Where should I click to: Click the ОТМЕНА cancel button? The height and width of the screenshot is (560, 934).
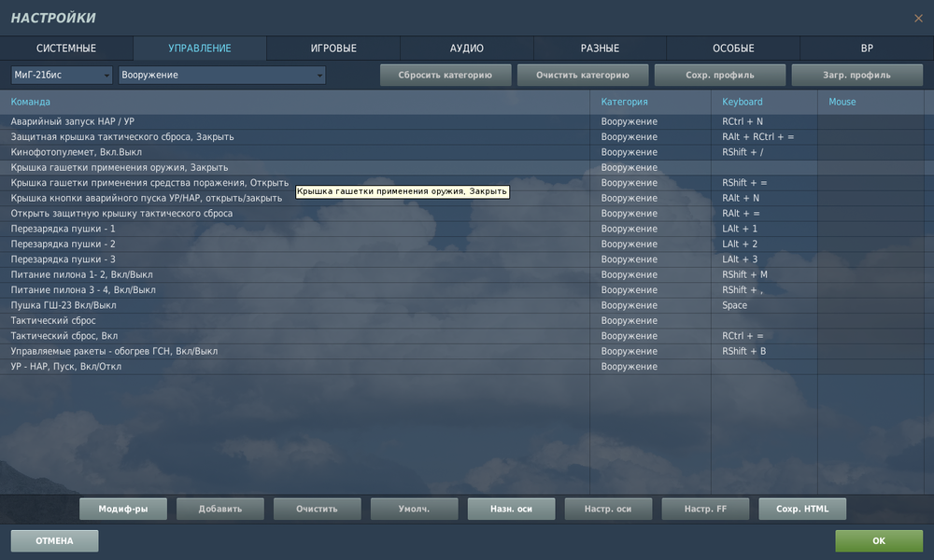pyautogui.click(x=54, y=541)
